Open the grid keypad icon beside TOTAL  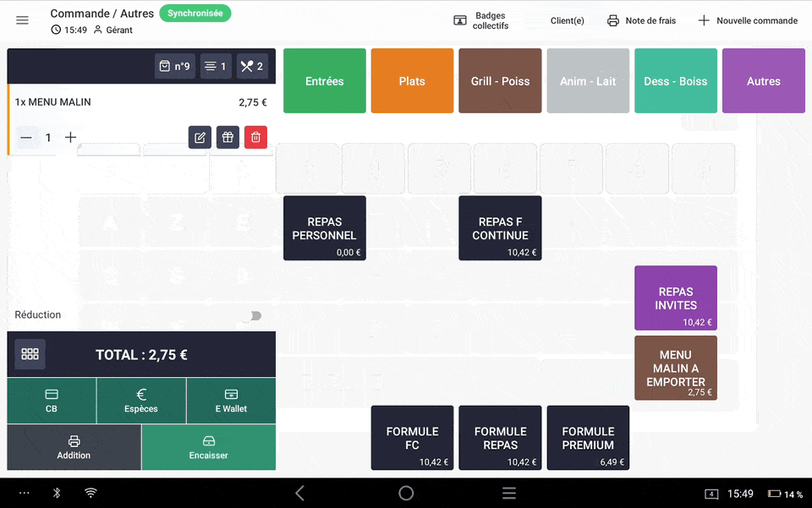click(30, 354)
